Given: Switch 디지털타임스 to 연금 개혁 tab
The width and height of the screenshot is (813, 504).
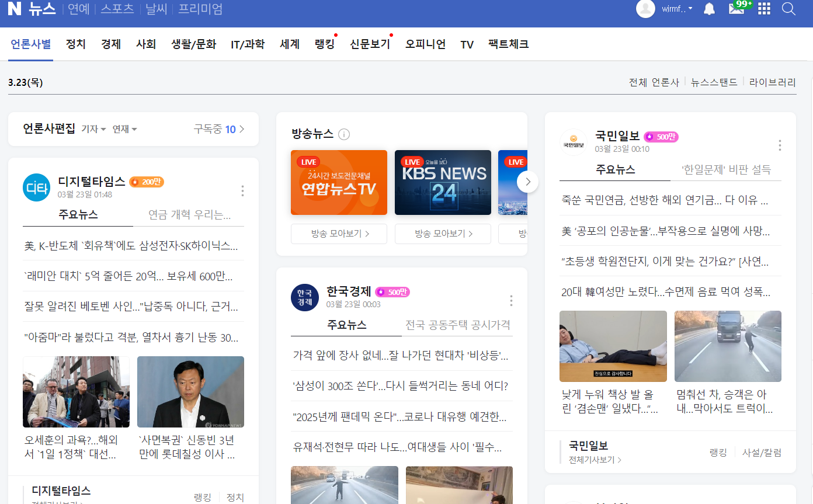Looking at the screenshot, I should pyautogui.click(x=189, y=214).
